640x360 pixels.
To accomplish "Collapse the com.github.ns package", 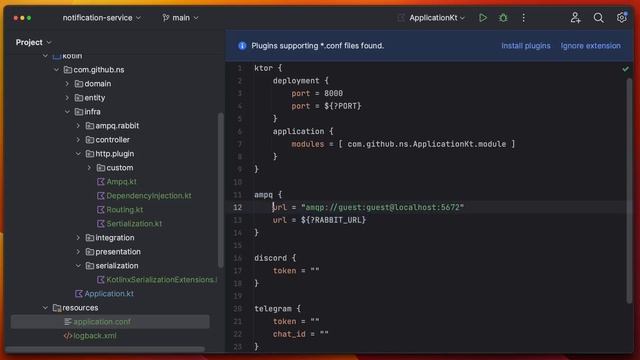I will (x=57, y=70).
